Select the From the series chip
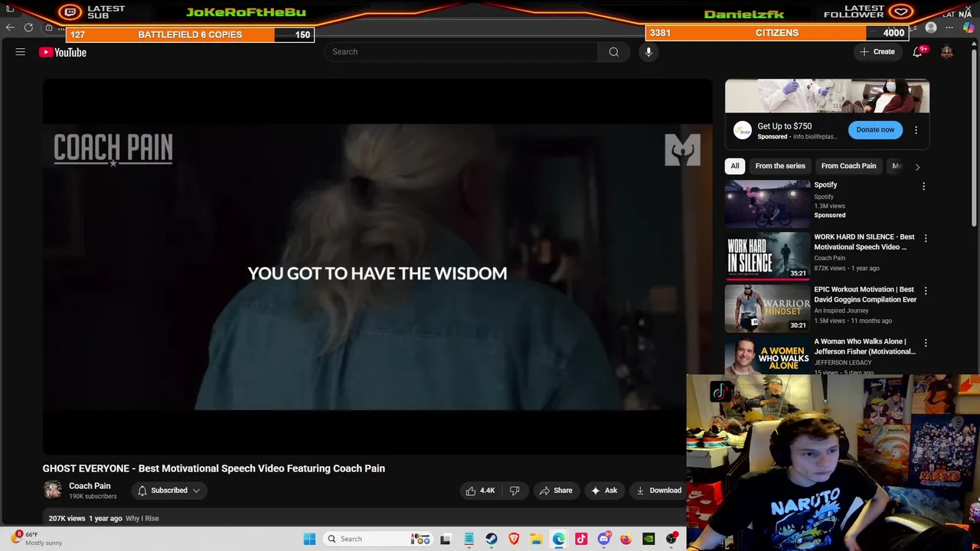 coord(780,166)
